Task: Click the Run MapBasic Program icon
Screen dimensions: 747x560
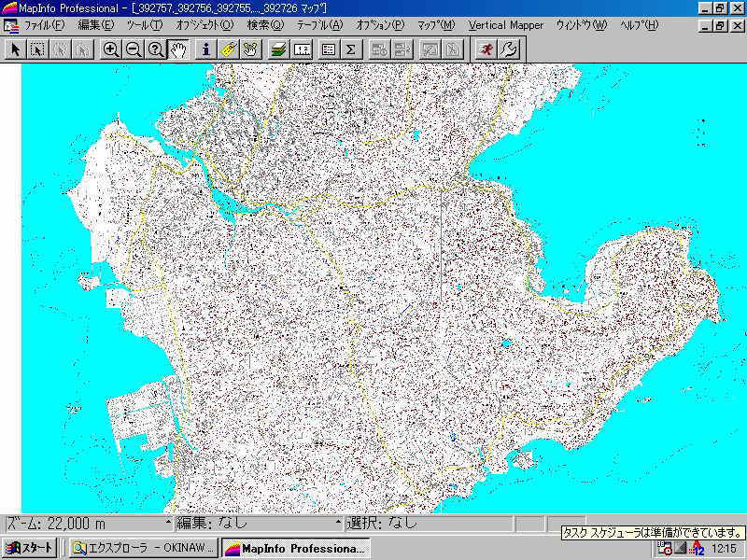Action: tap(486, 49)
